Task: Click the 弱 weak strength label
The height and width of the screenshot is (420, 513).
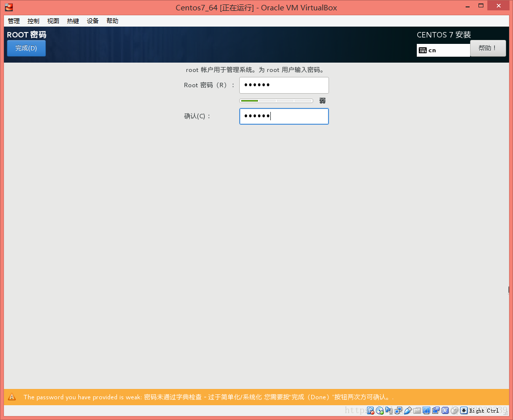Action: click(322, 101)
